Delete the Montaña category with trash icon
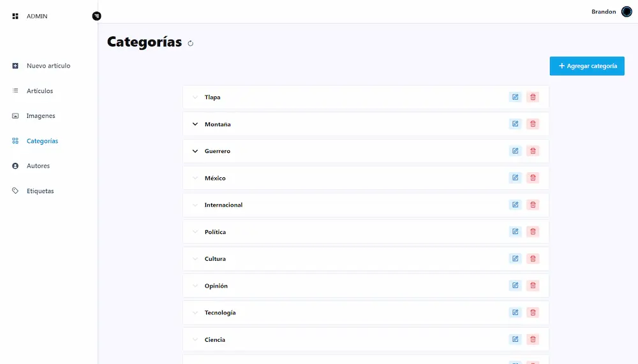Image resolution: width=638 pixels, height=364 pixels. pos(533,124)
